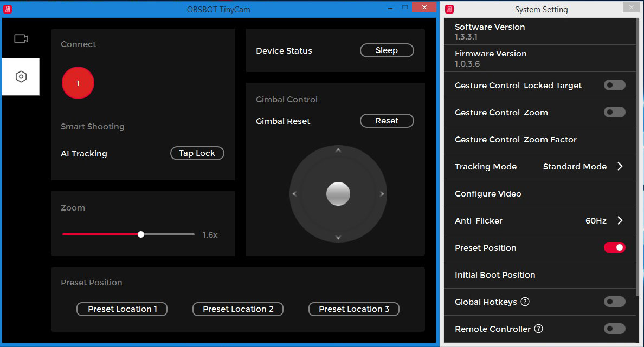Select the hexagon settings sidebar icon
Image resolution: width=644 pixels, height=347 pixels.
point(21,77)
